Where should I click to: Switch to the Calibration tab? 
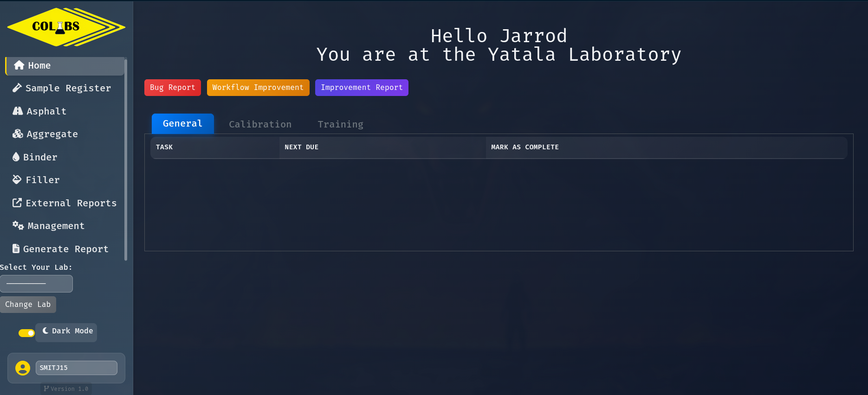pyautogui.click(x=260, y=124)
